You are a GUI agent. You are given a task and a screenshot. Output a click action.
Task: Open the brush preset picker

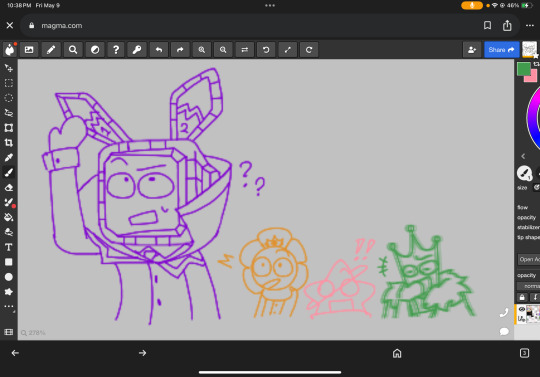[x=525, y=173]
